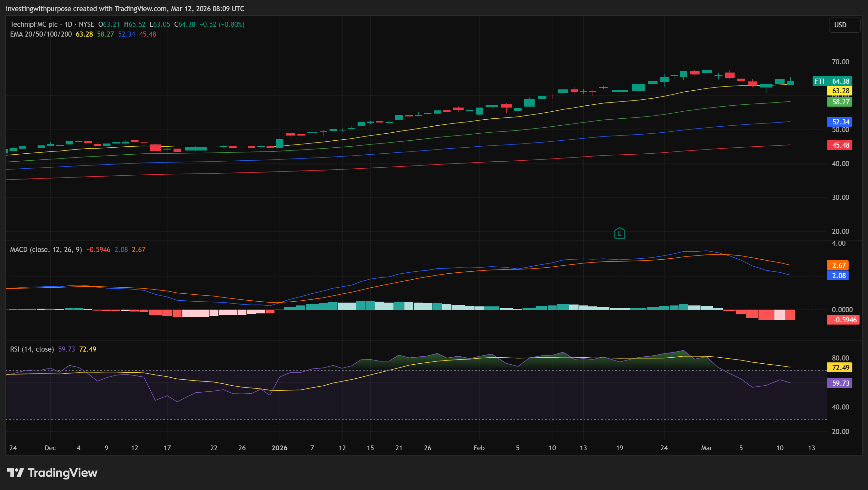Screen dimensions: 868x490
Task: Select the EMA 20/50/100/200 indicator legend
Action: point(41,34)
